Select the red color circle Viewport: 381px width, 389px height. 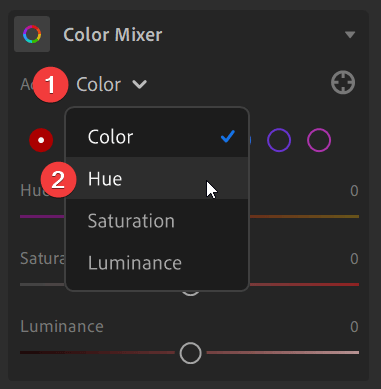coord(41,140)
